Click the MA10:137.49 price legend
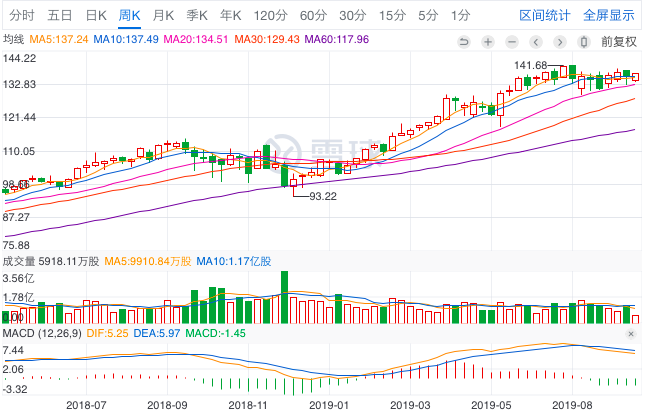Viewport: 653px width, 417px height. coord(126,40)
